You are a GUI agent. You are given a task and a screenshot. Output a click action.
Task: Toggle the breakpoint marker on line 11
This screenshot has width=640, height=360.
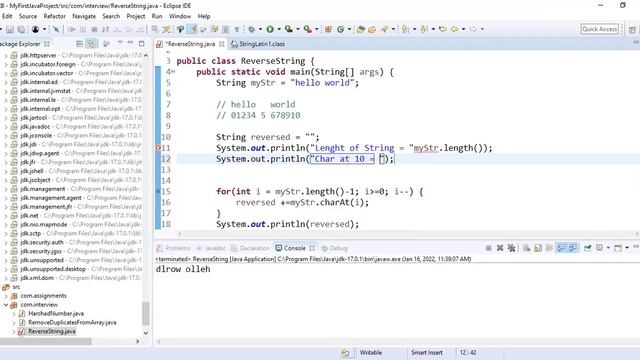click(158, 148)
